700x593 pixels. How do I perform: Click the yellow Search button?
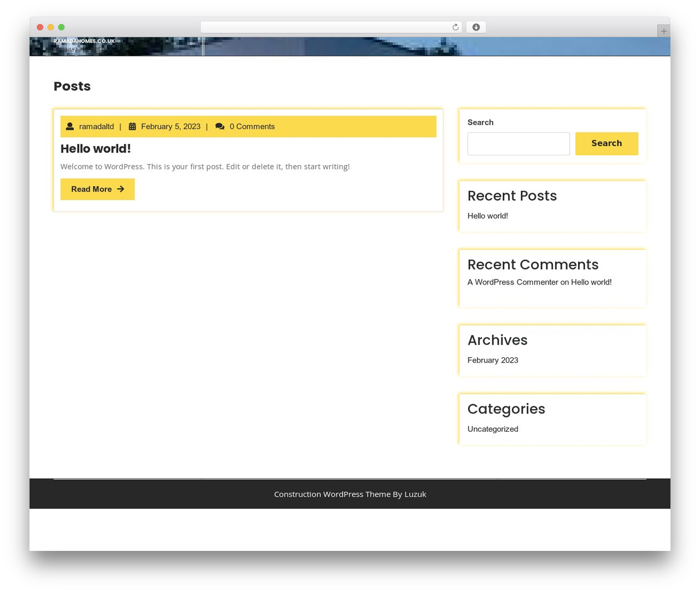point(606,143)
